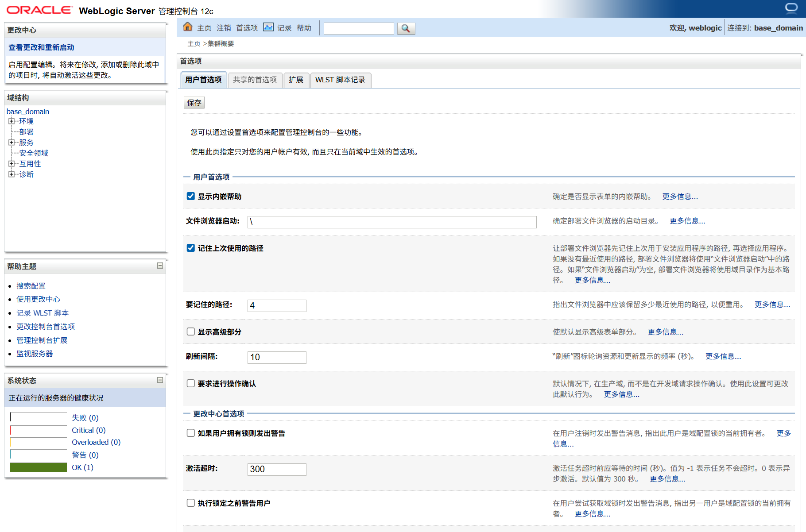Click 更多信息 link for 文件浏览器启动
806x532 pixels.
687,221
